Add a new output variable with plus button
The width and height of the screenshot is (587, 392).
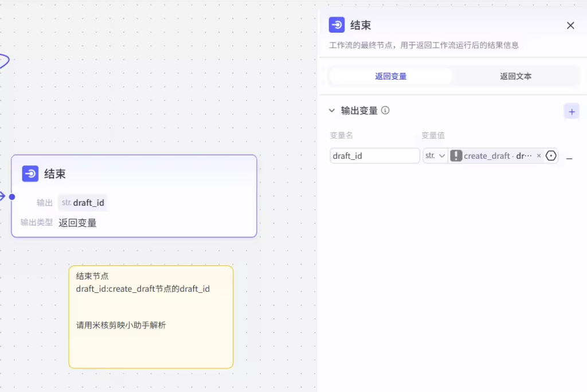click(571, 111)
